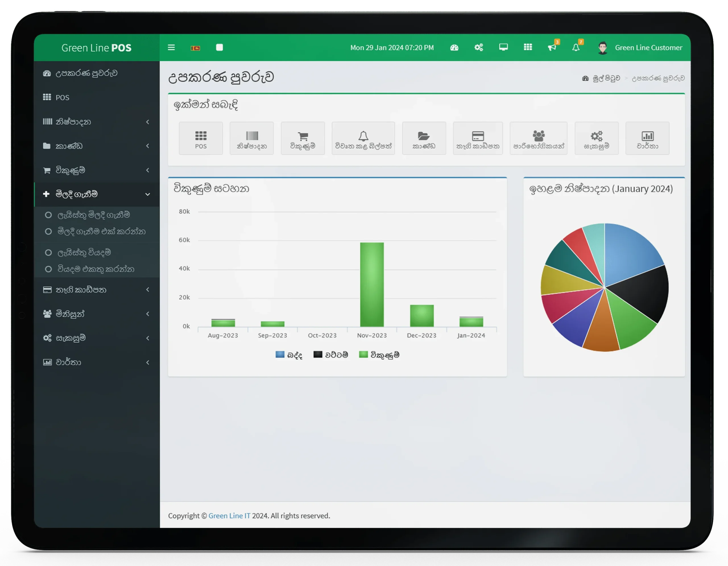The width and height of the screenshot is (728, 566).
Task: Click the hamburger menu toggle icon
Action: click(171, 47)
